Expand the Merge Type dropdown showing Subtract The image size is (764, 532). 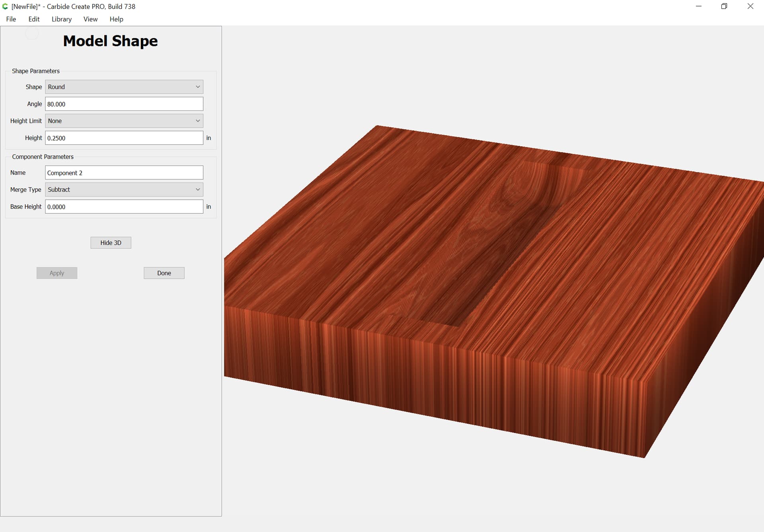point(124,190)
